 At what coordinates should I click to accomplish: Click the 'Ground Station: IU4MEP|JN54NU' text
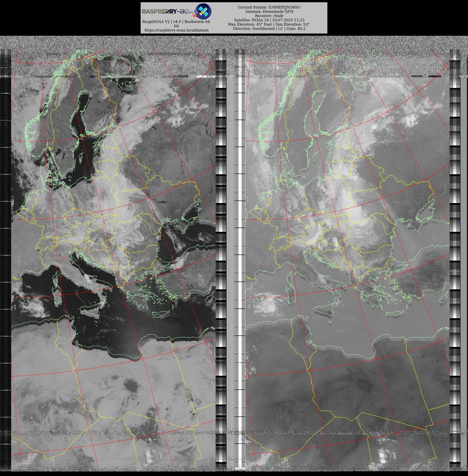269,7
